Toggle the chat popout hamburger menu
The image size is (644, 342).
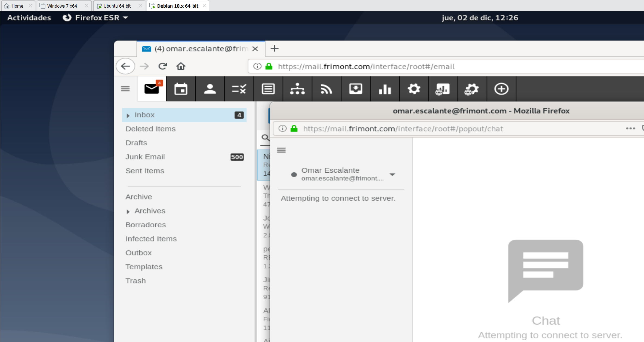(281, 150)
